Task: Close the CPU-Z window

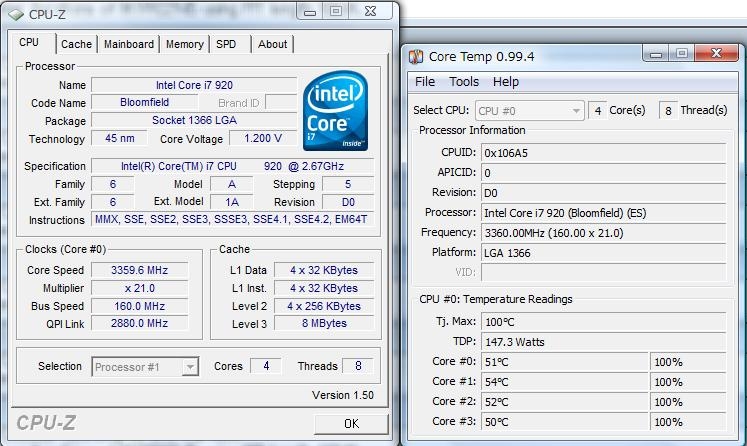Action: click(371, 11)
